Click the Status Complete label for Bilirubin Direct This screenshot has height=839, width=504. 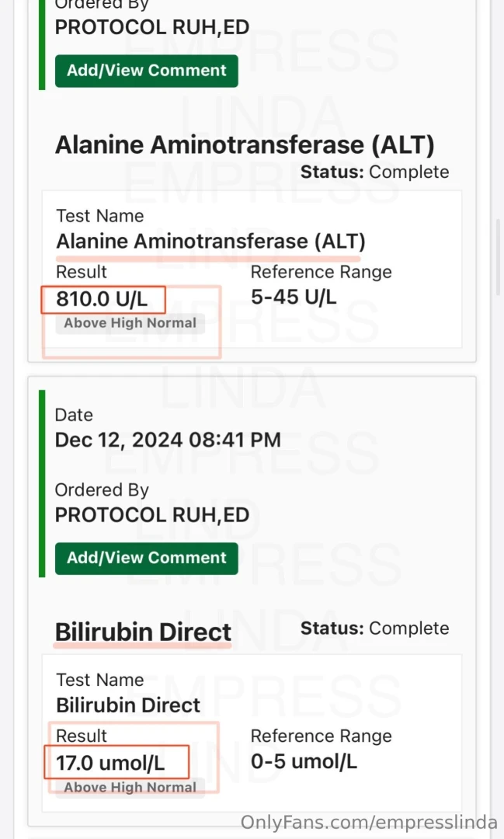pos(374,628)
